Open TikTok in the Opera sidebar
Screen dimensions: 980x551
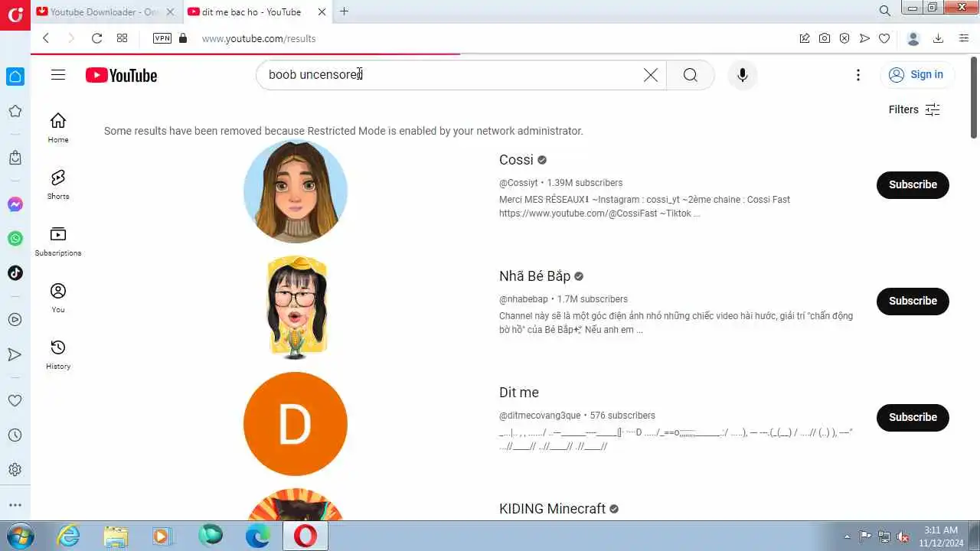(15, 273)
